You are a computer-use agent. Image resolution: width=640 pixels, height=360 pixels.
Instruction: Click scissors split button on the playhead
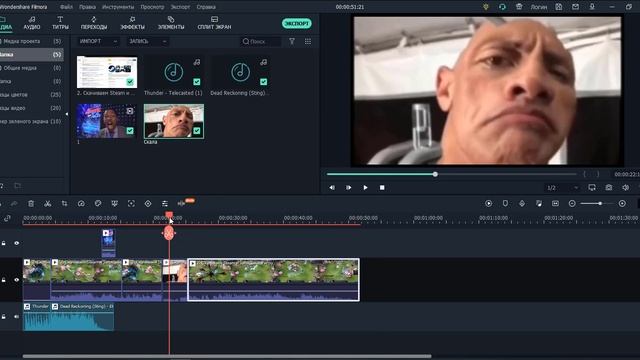tap(169, 233)
